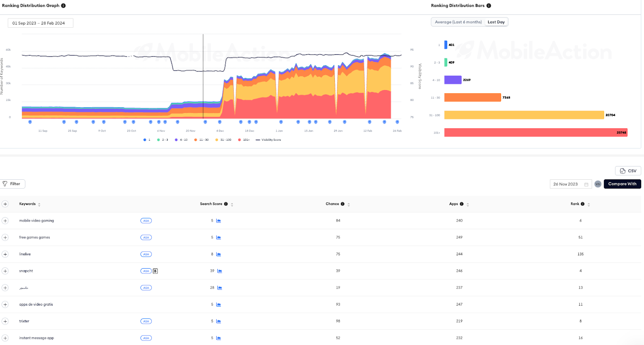
Task: Select the Last Day tab
Action: click(496, 22)
